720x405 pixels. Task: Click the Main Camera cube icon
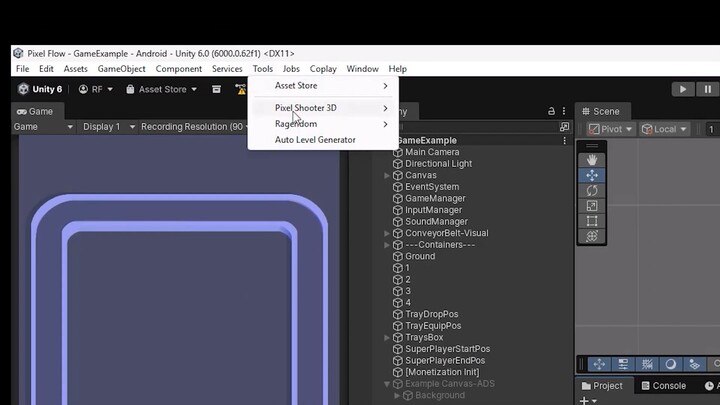(x=398, y=152)
